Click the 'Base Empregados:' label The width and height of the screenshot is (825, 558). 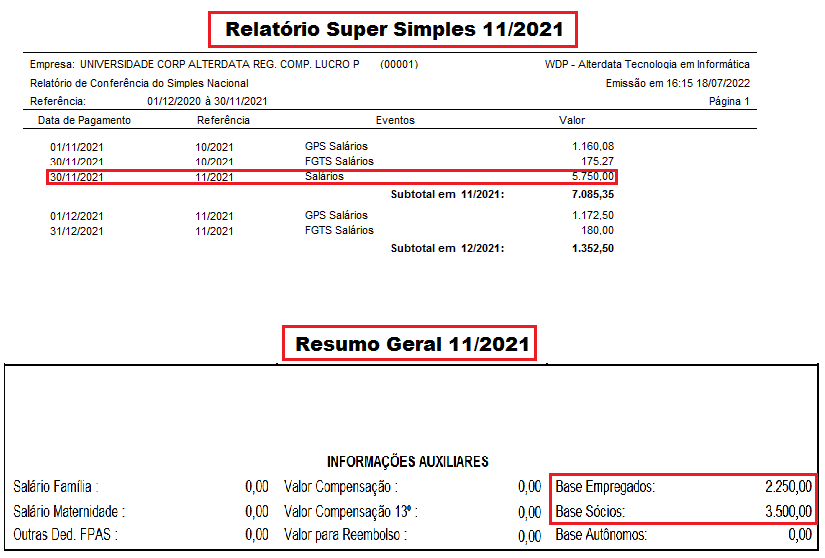[605, 487]
